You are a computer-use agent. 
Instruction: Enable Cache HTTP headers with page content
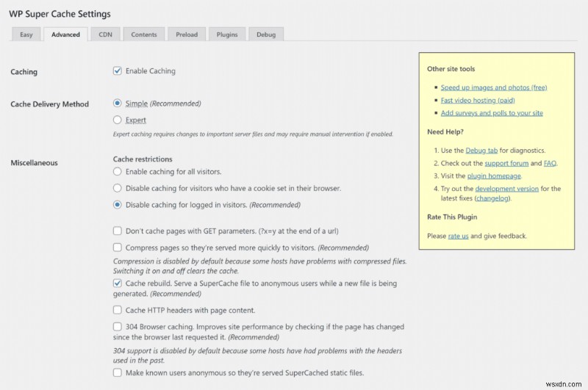pos(118,310)
